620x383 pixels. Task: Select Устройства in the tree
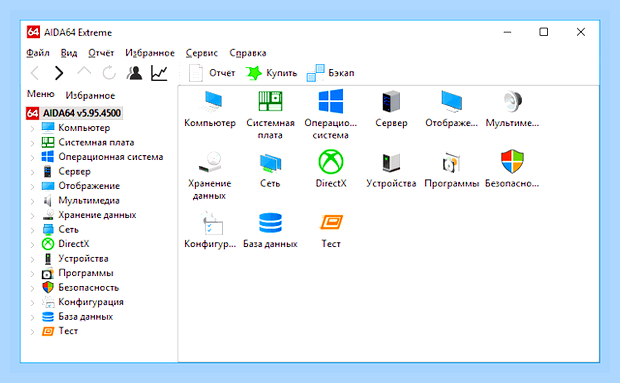pos(83,258)
